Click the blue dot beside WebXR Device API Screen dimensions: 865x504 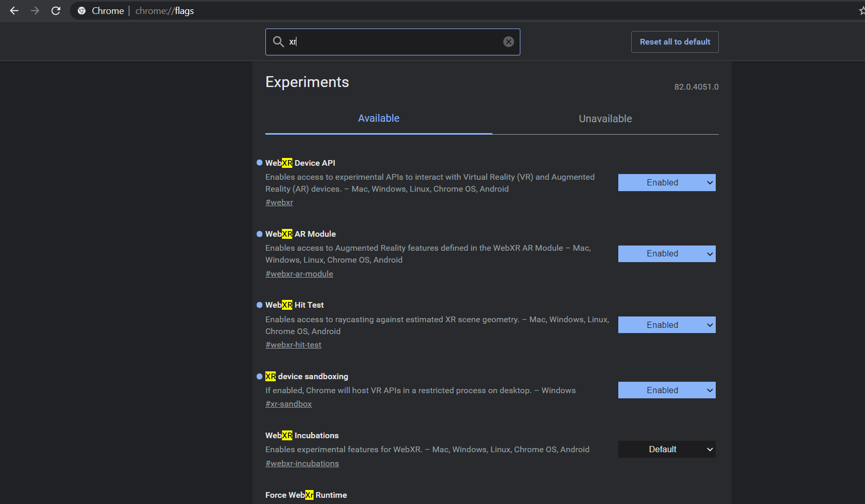[x=260, y=163]
